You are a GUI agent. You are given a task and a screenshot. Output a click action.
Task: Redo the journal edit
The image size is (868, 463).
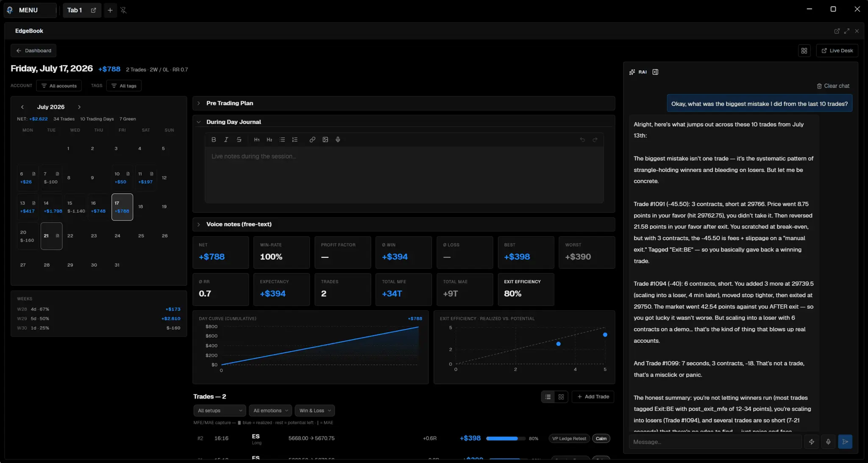point(595,139)
